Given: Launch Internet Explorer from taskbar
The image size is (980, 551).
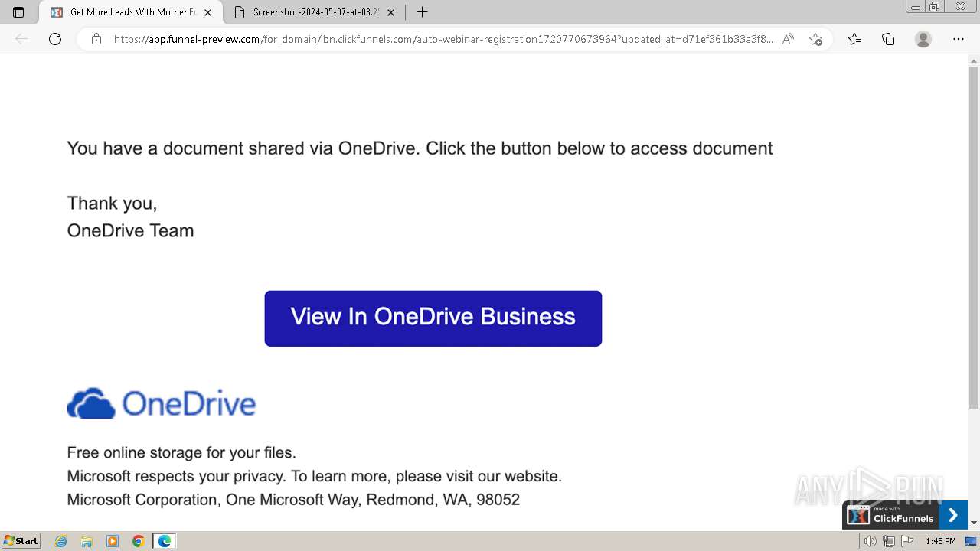Looking at the screenshot, I should point(61,541).
